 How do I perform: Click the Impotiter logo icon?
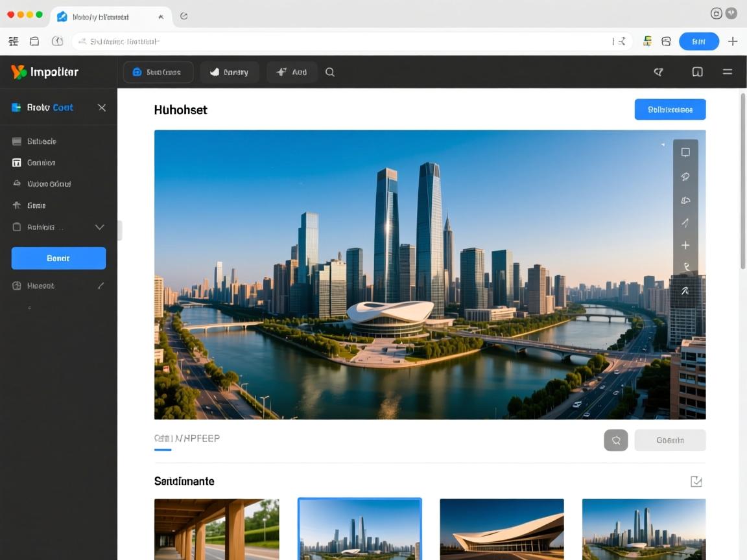(x=19, y=72)
